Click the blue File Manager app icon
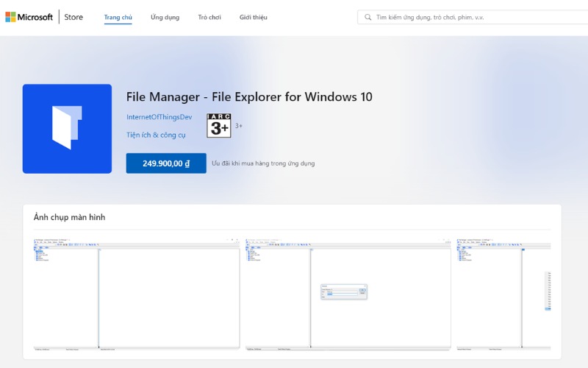Image resolution: width=588 pixels, height=368 pixels. pyautogui.click(x=67, y=129)
